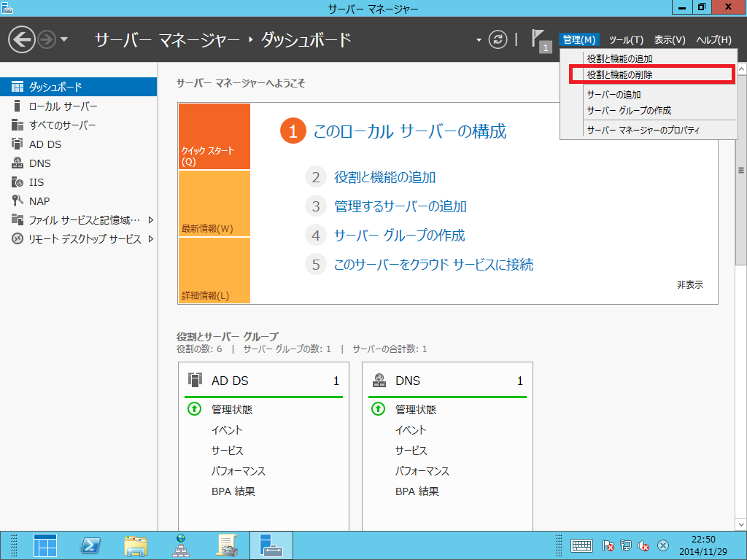The height and width of the screenshot is (560, 747).
Task: Open 管理状態 in DNS tile
Action: (x=416, y=410)
